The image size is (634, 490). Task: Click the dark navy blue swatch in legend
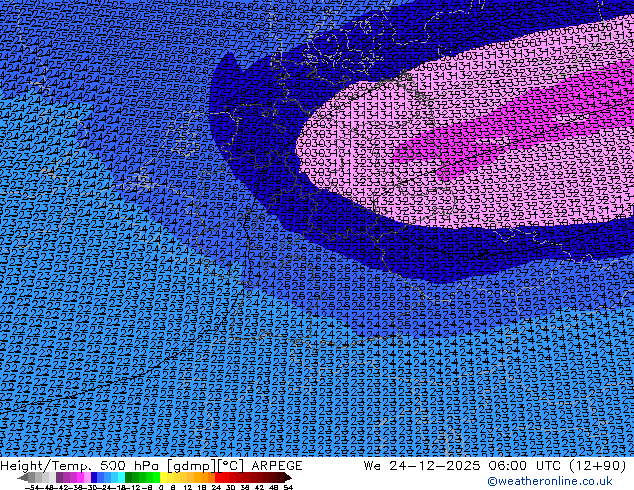point(94,478)
